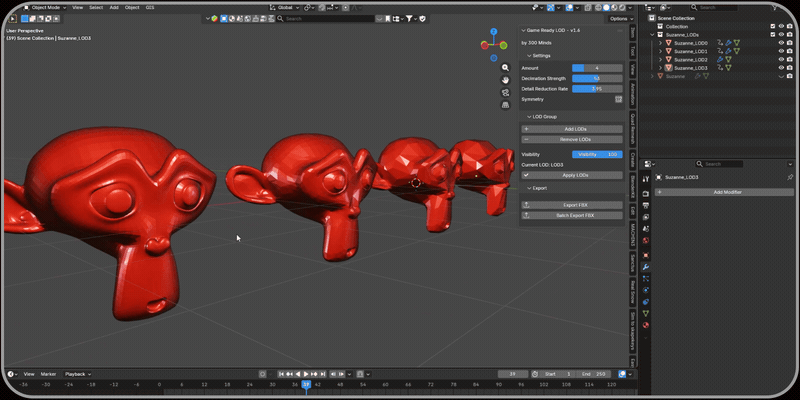Toggle visibility eye for Suzanne_LOD3

tap(781, 67)
